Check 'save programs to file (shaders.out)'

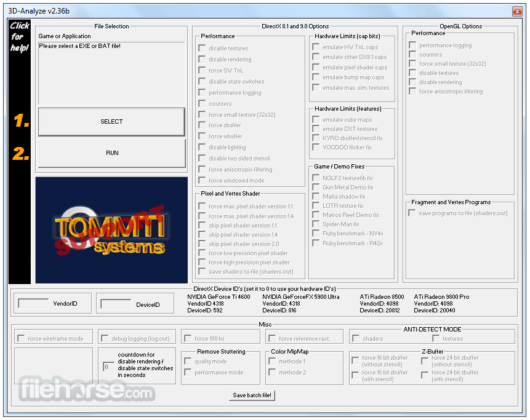coord(412,213)
